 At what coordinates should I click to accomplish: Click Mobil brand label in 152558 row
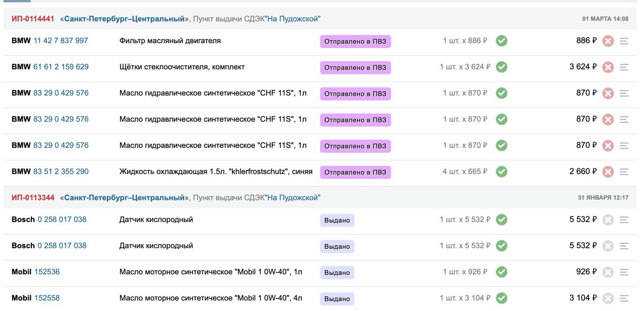[x=22, y=298]
